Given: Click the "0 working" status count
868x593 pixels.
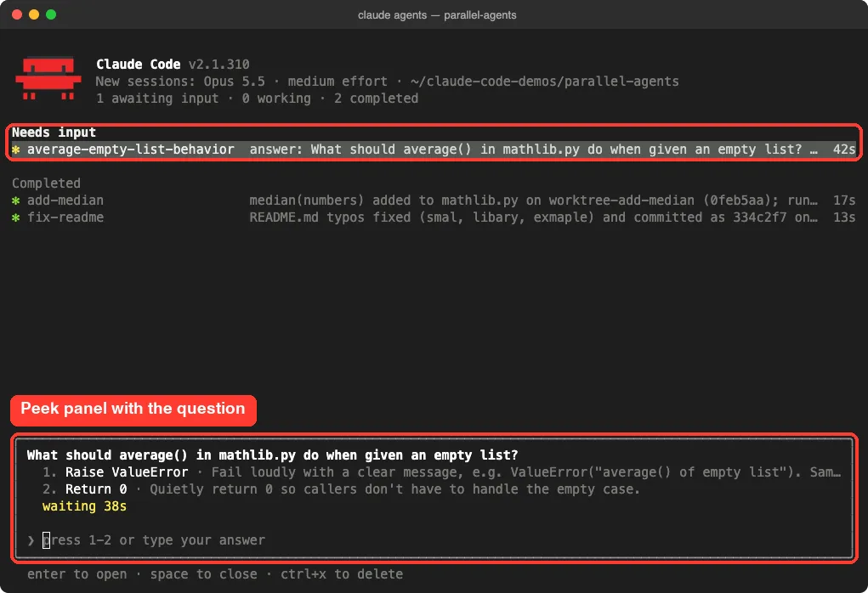Looking at the screenshot, I should tap(276, 99).
